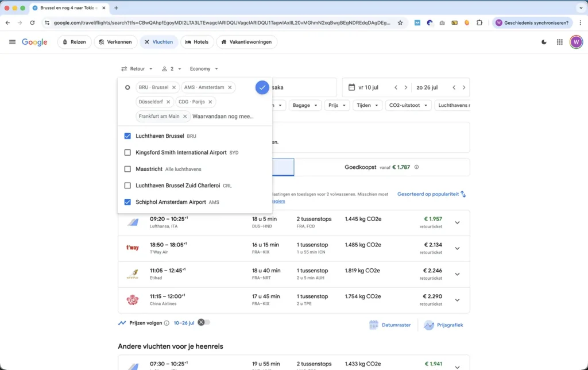Enable the Prijzen volgen toggle
This screenshot has height=370, width=588.
(206, 322)
